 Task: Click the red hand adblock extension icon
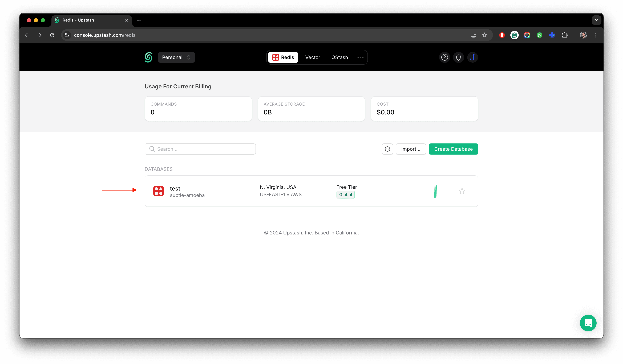pos(502,35)
